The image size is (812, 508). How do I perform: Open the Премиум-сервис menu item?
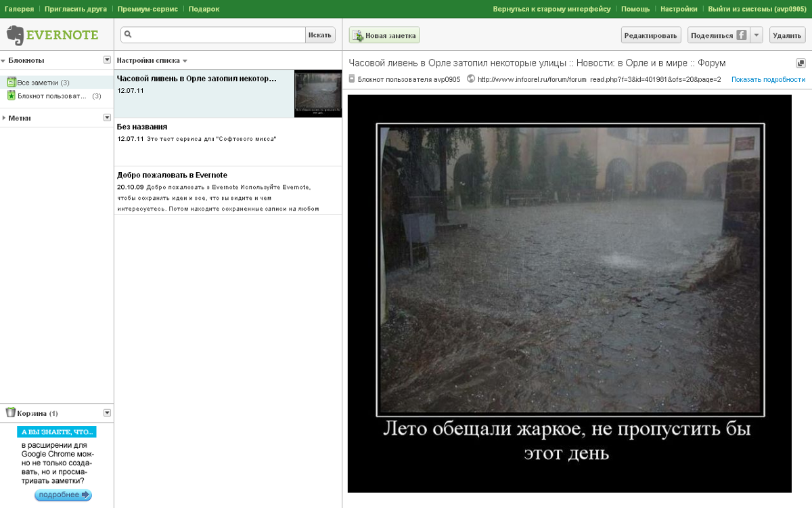(148, 9)
